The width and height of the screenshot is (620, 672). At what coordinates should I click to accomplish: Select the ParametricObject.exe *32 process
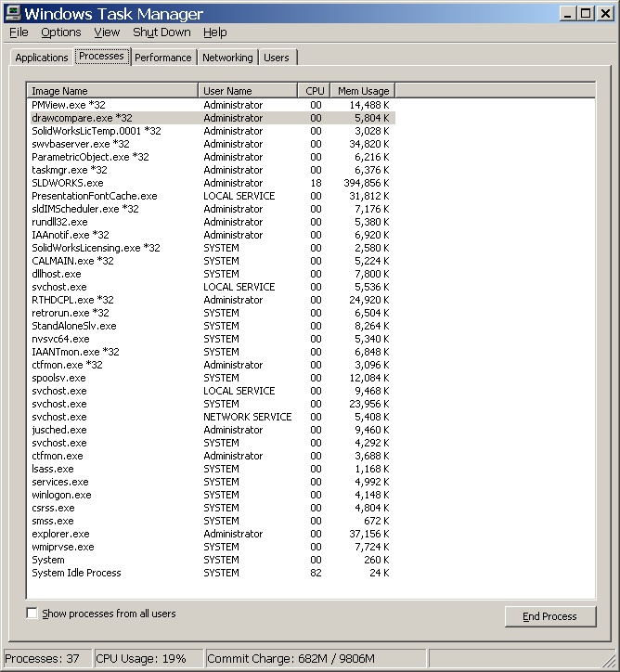pyautogui.click(x=213, y=157)
